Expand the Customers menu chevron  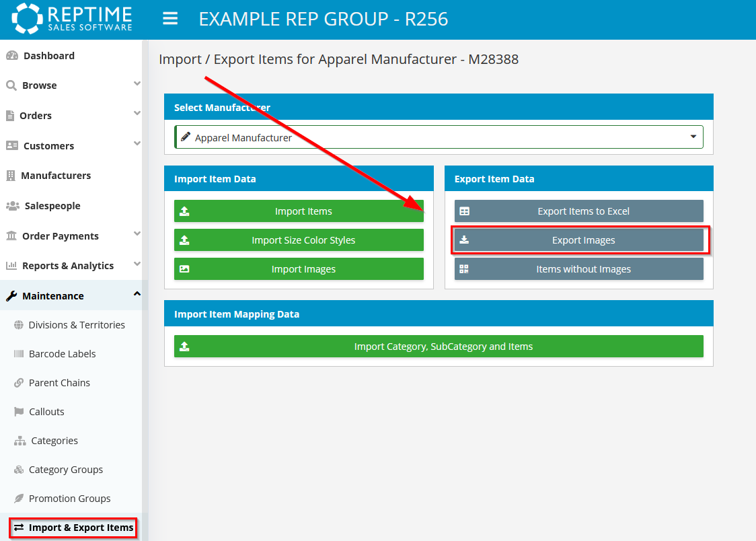tap(137, 144)
